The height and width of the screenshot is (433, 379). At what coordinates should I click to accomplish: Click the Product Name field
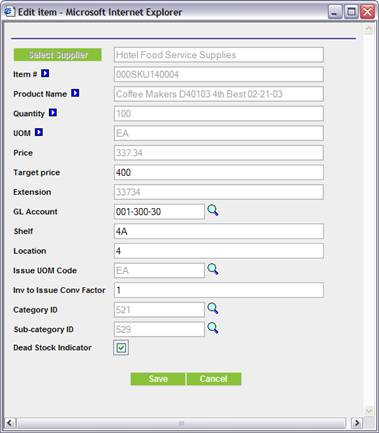tap(219, 94)
